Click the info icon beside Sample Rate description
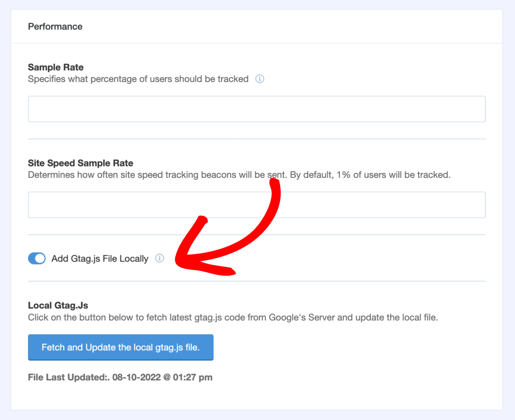Screen dimensions: 515x420 pos(260,79)
